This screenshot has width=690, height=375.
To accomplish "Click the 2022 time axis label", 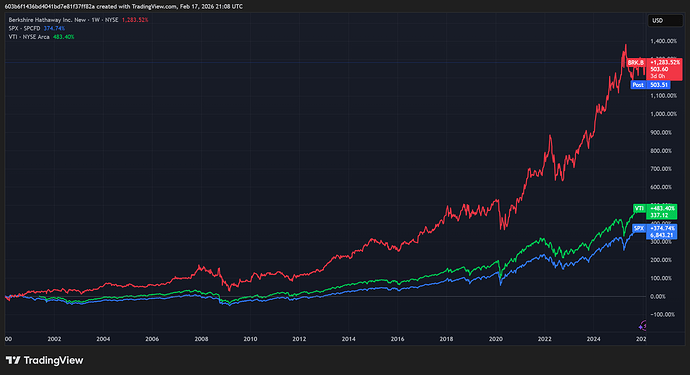I will click(x=545, y=339).
